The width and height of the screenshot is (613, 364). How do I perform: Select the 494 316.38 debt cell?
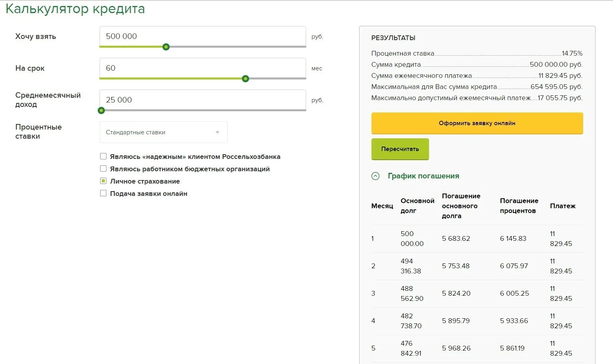[411, 266]
